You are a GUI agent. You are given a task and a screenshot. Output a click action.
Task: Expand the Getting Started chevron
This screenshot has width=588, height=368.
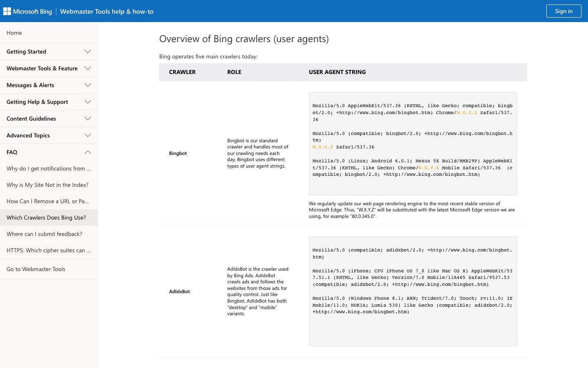88,52
